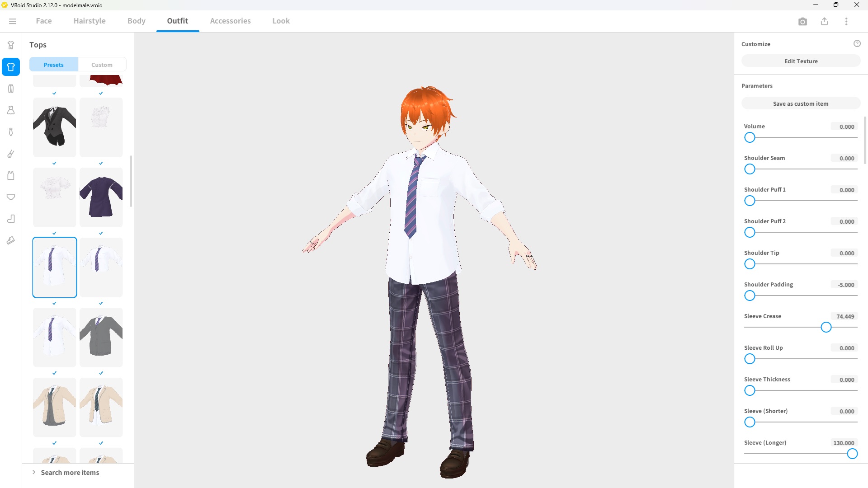Open the hamburger menu in top left

12,21
